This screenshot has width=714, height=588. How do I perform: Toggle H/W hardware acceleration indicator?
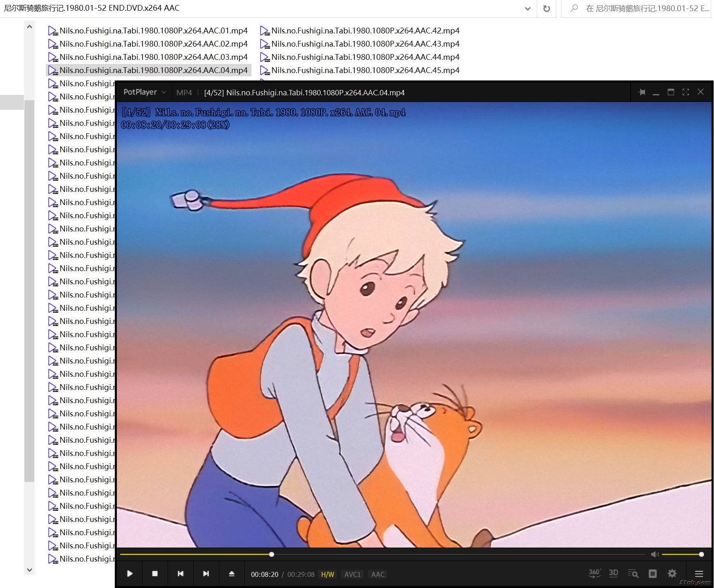[x=327, y=574]
